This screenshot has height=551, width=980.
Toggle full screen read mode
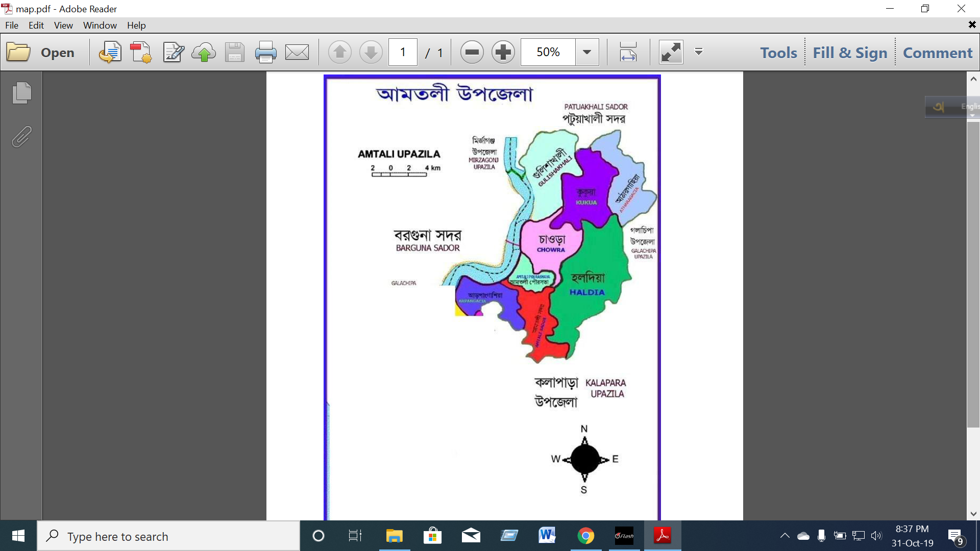(x=671, y=52)
